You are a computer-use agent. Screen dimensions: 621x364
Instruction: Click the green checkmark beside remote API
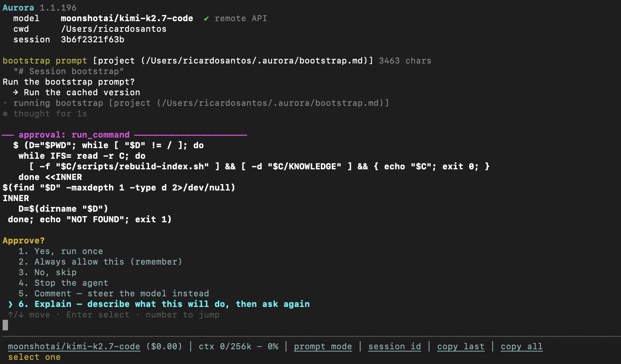point(206,19)
